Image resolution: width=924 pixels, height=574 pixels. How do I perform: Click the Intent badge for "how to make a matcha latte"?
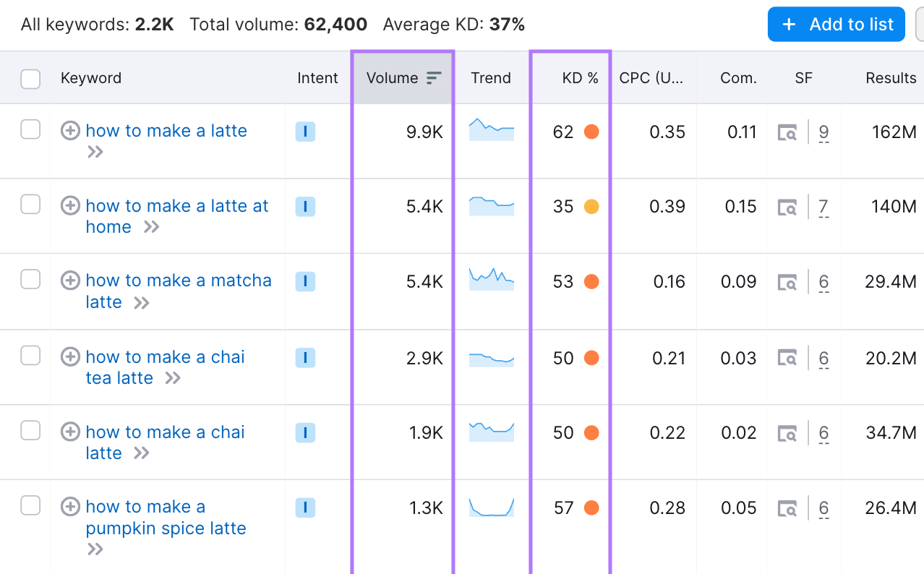point(305,281)
